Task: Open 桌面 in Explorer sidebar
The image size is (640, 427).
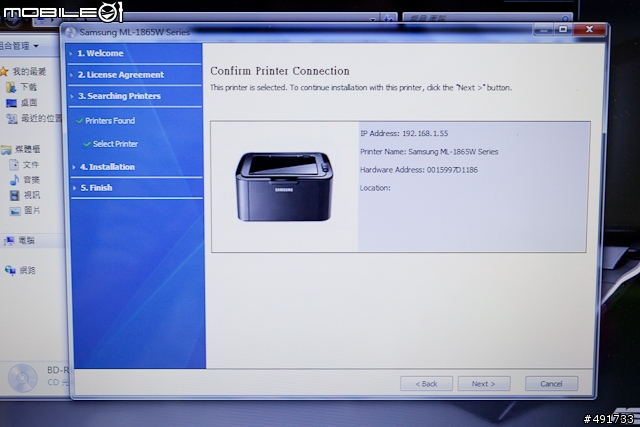Action: (29, 102)
